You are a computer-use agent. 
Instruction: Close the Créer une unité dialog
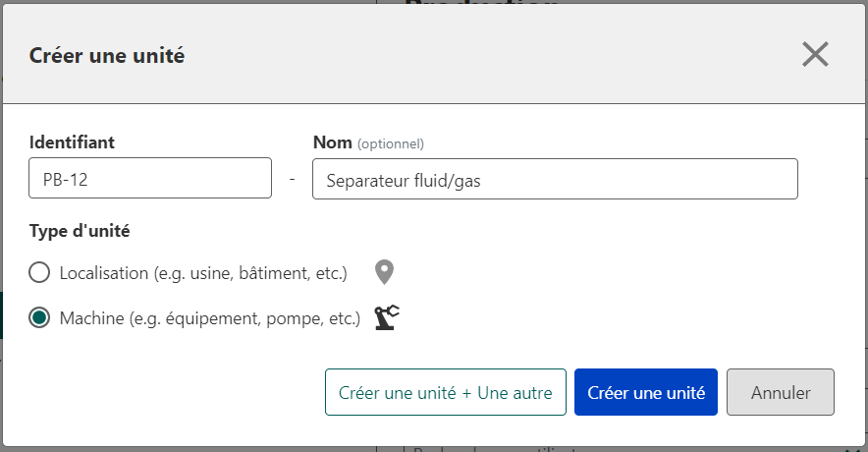tap(815, 55)
